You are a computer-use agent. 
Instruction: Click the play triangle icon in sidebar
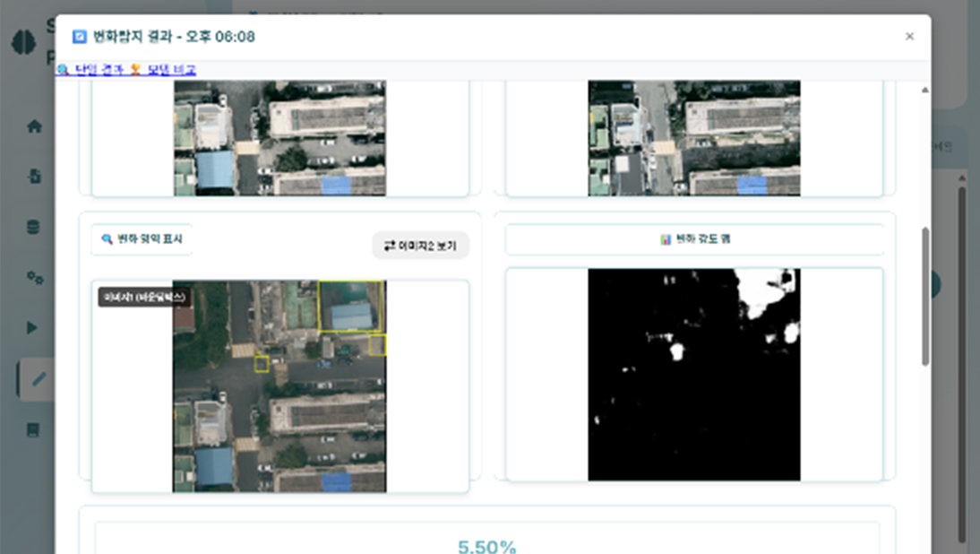pyautogui.click(x=34, y=328)
